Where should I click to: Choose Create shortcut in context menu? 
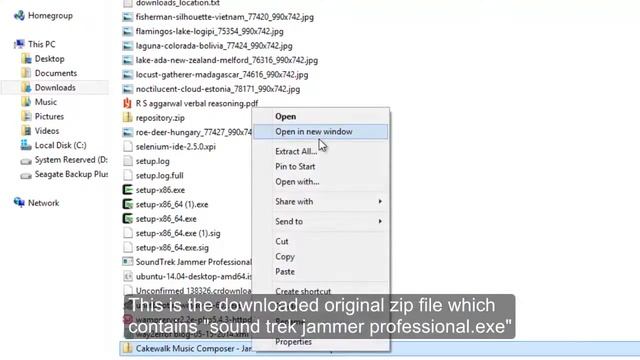click(320, 291)
